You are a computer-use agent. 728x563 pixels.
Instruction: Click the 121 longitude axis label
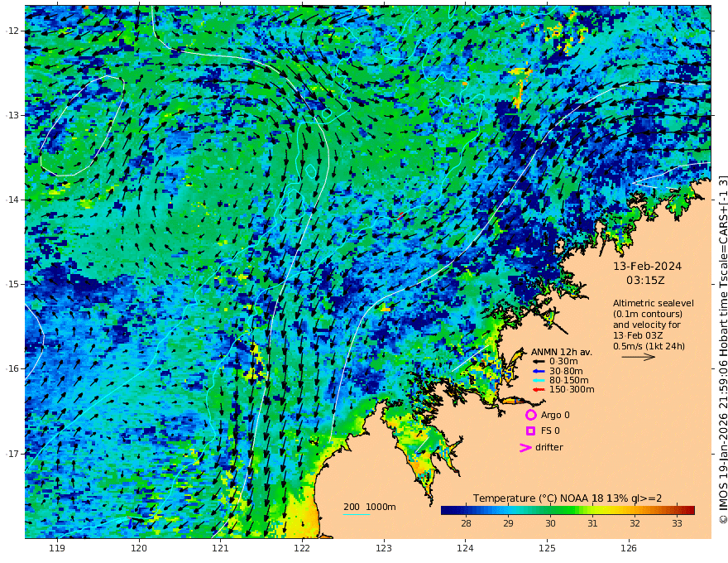coord(221,549)
